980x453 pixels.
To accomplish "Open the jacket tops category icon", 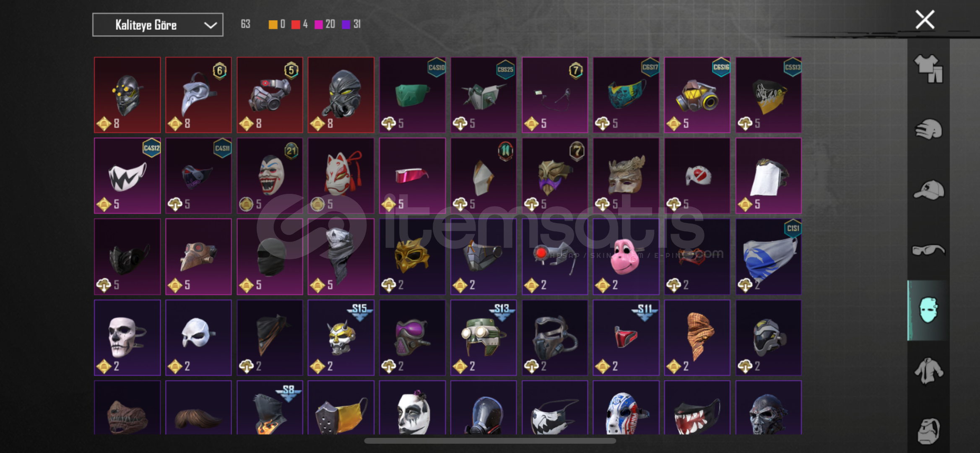I will 928,370.
